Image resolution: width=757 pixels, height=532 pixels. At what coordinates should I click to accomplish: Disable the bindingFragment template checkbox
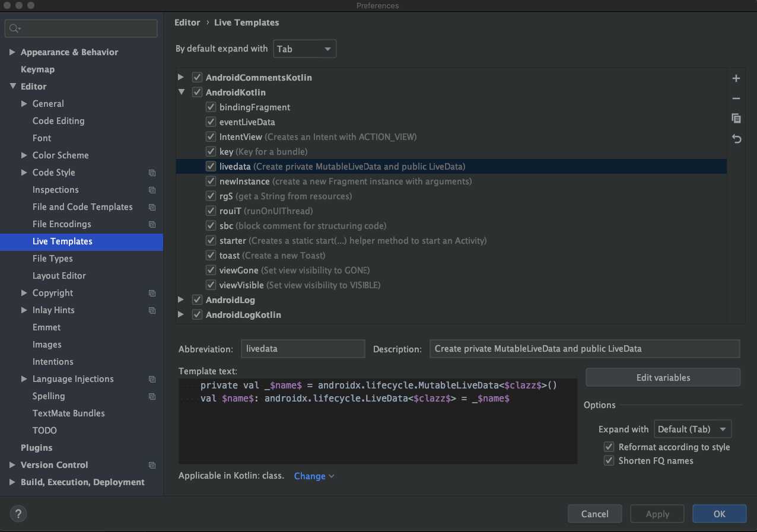point(211,107)
